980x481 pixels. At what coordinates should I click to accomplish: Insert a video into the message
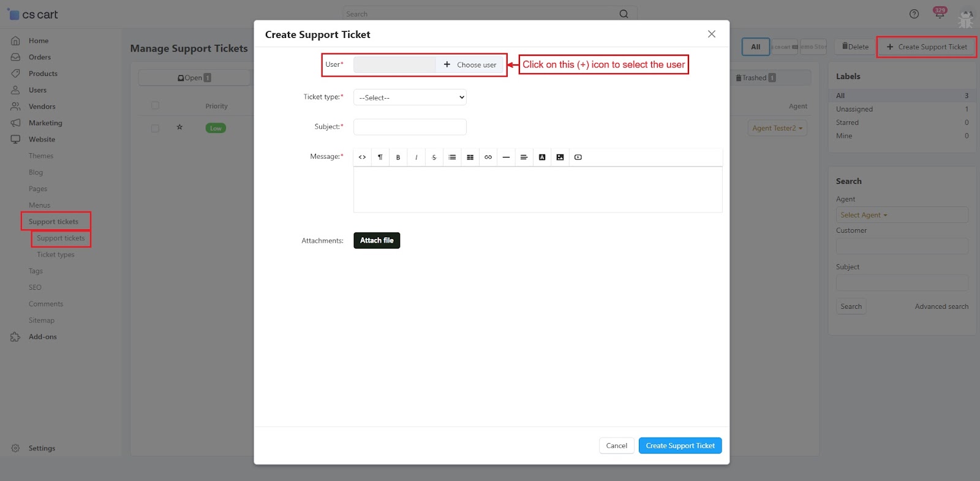[x=578, y=157]
